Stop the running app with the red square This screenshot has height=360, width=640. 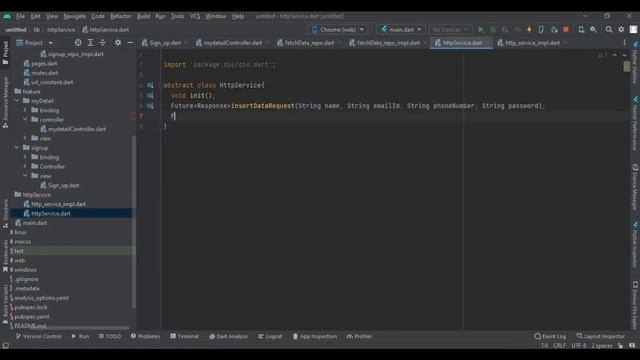[x=566, y=29]
